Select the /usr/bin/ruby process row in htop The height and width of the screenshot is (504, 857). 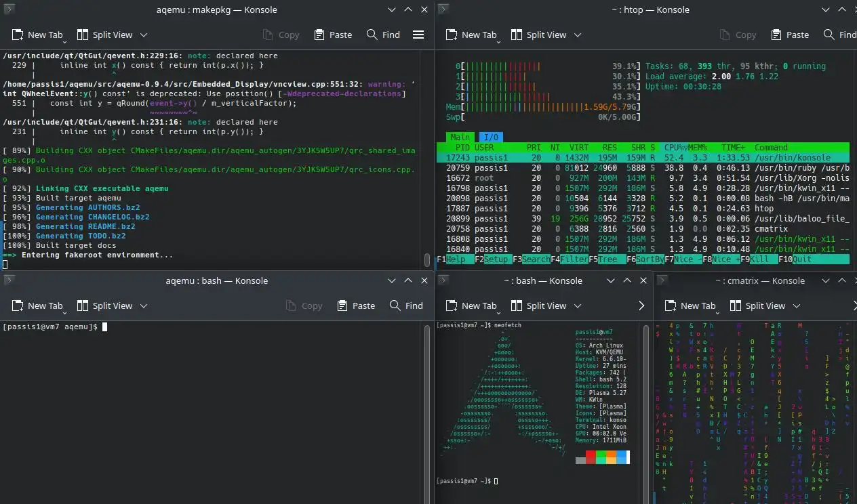(643, 167)
